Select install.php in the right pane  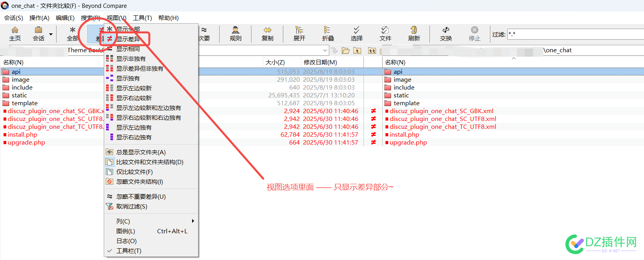tap(404, 134)
